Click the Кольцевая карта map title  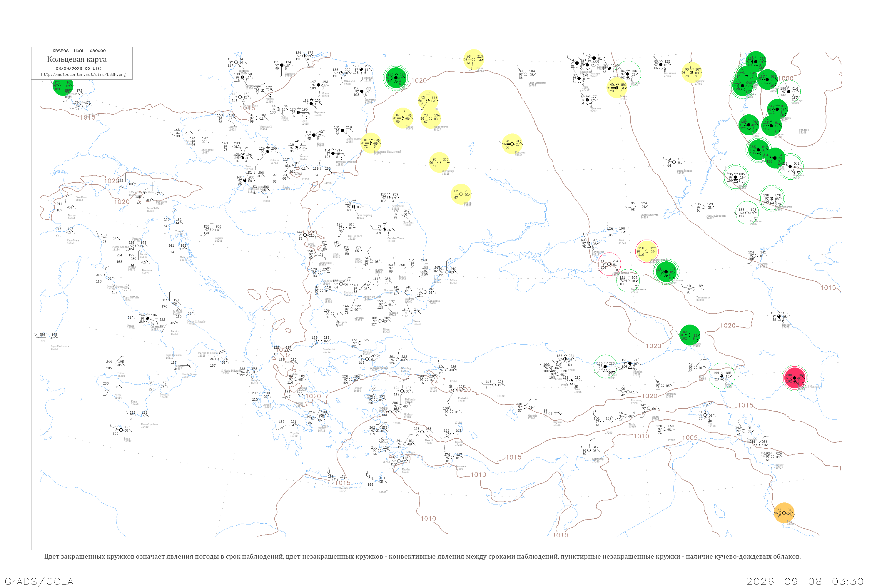pos(77,59)
